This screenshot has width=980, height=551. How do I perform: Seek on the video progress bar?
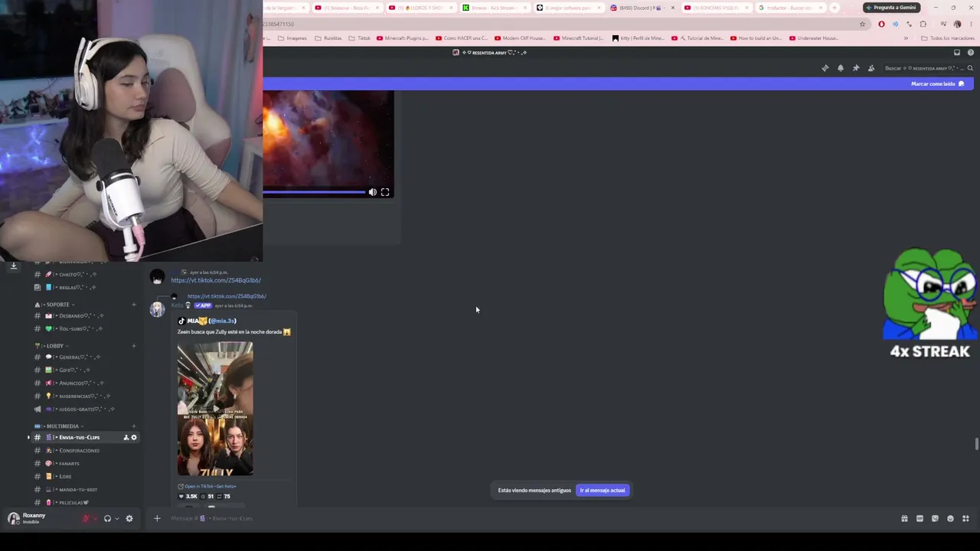pos(314,192)
